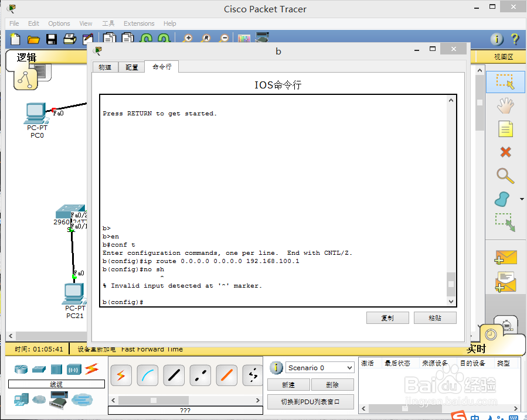This screenshot has height=420, width=527.
Task: Open the View menu
Action: click(86, 23)
